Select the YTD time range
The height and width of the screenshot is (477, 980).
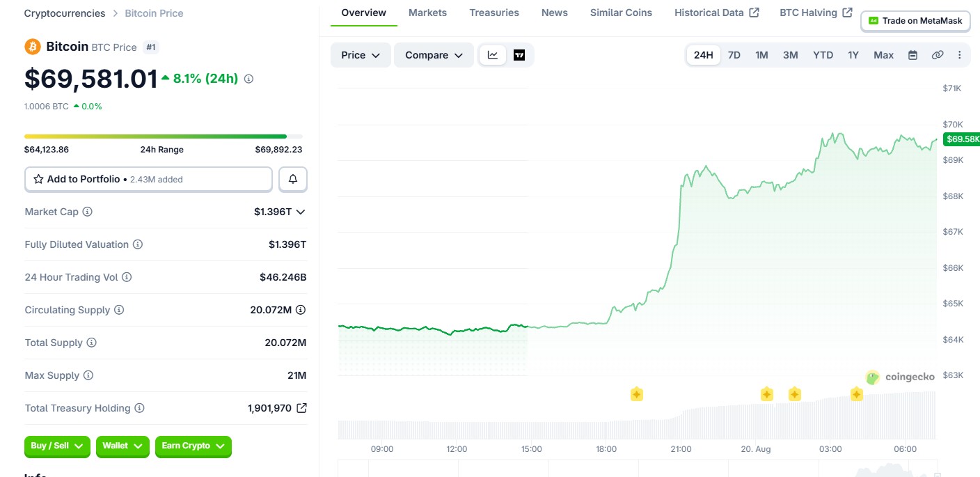pyautogui.click(x=823, y=55)
